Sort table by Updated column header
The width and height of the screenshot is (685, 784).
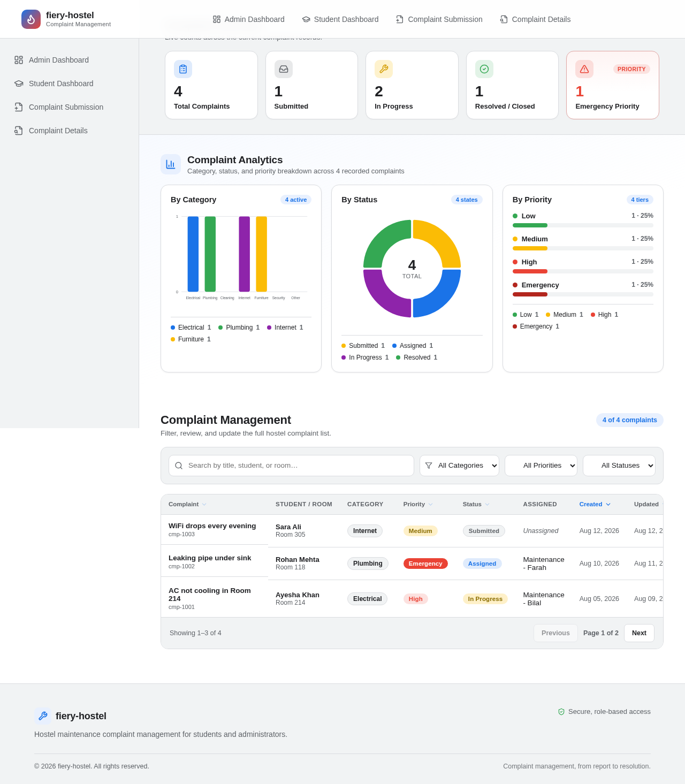click(x=646, y=504)
